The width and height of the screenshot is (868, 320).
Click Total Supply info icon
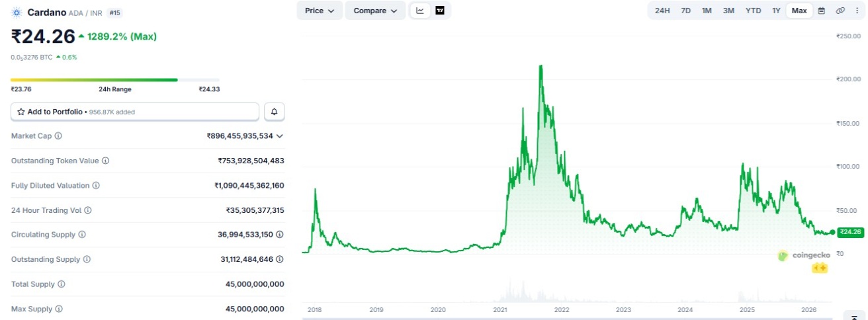point(62,284)
